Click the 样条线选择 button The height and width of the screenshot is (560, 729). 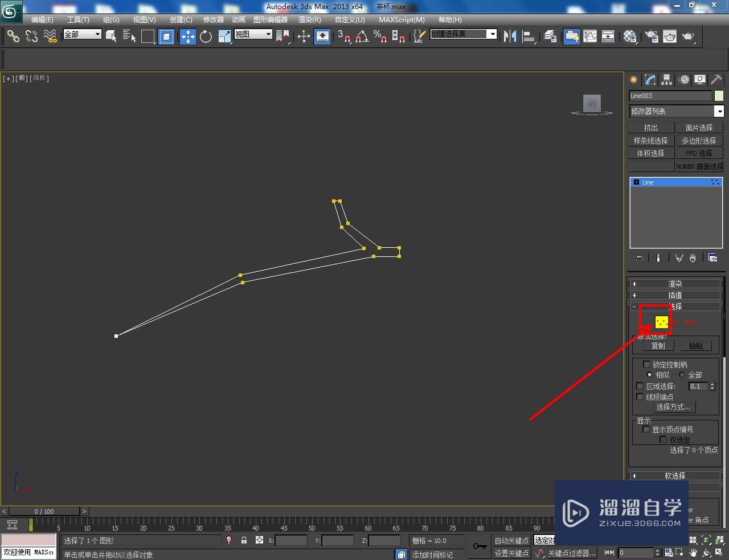651,141
